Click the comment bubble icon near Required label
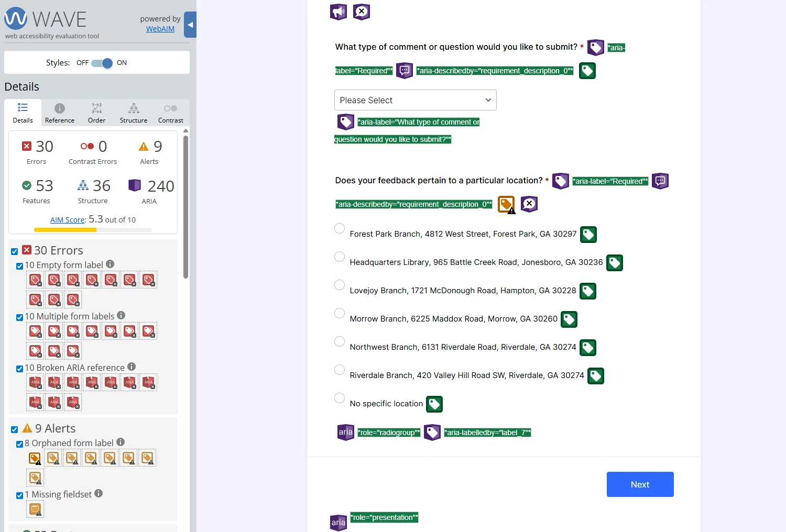Screen dimensions: 786x532 (405, 70)
